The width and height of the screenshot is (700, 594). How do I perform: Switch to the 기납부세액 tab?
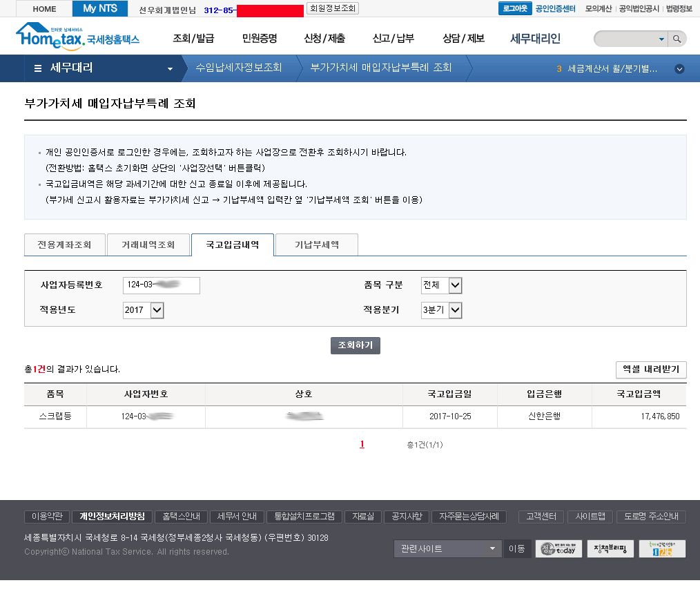point(316,245)
